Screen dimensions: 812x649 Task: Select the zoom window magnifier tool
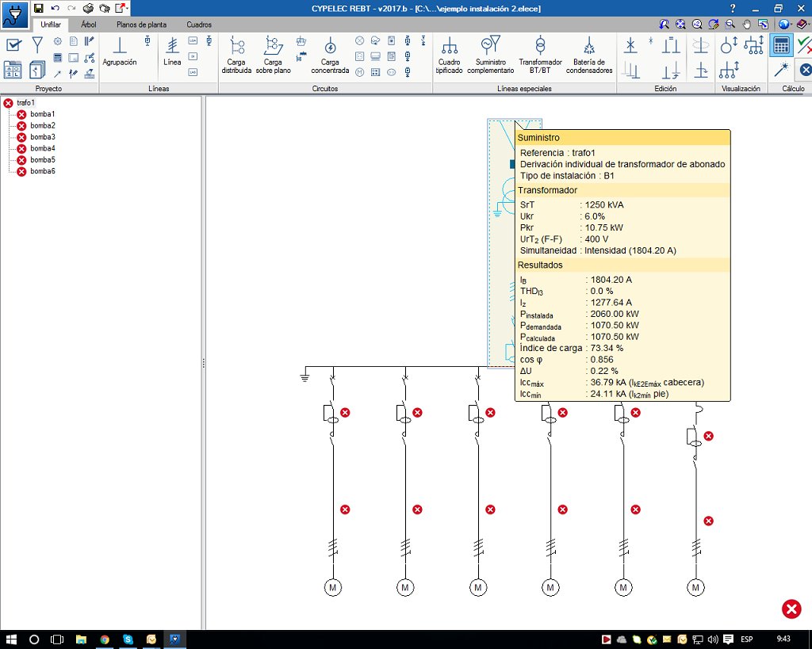tap(730, 25)
